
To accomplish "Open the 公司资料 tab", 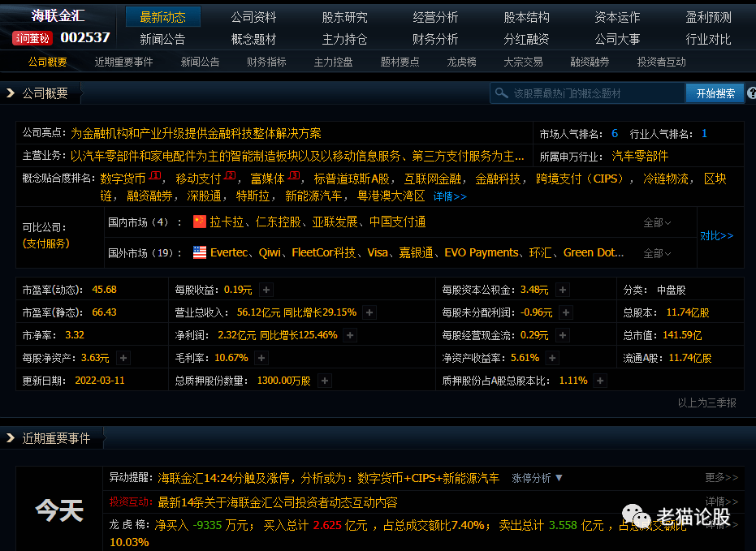I will pos(253,17).
